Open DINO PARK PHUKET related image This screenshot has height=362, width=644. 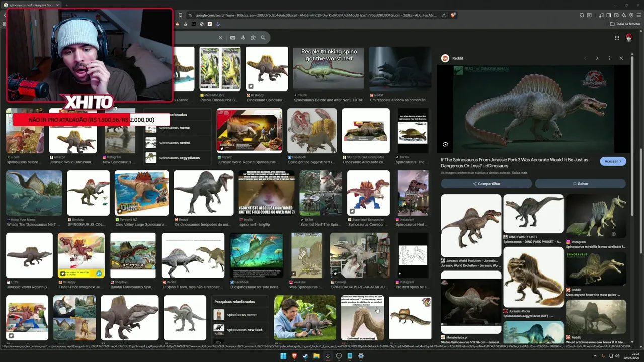[533, 213]
